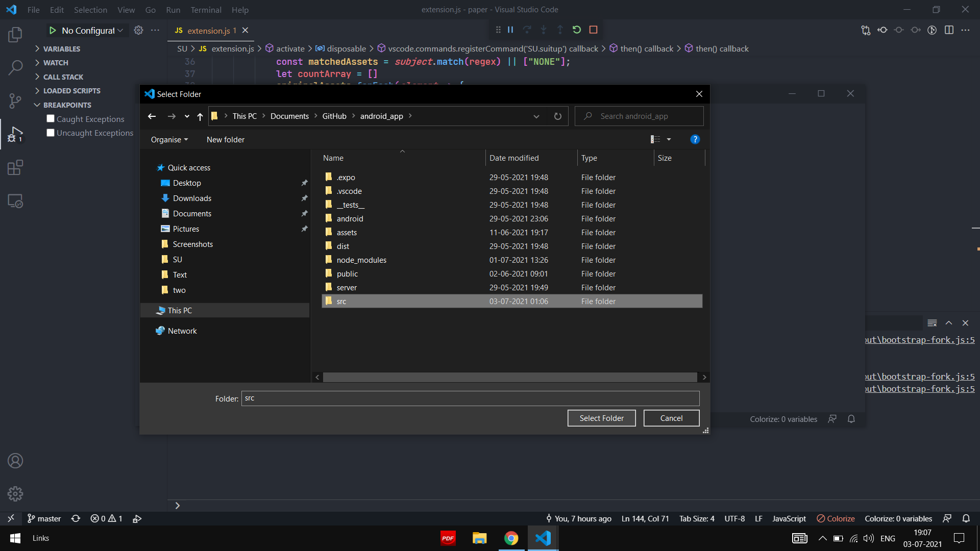Expand the CALL STACK section

63,77
